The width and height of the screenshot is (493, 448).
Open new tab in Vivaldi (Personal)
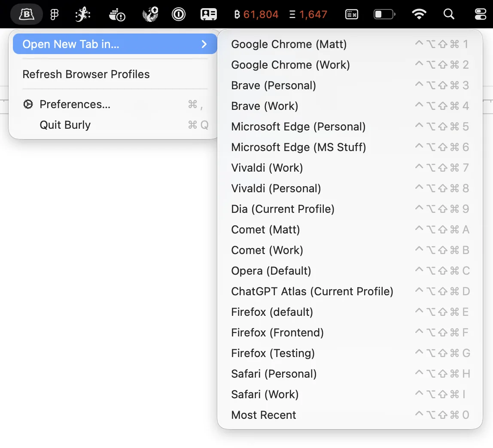[x=350, y=188]
